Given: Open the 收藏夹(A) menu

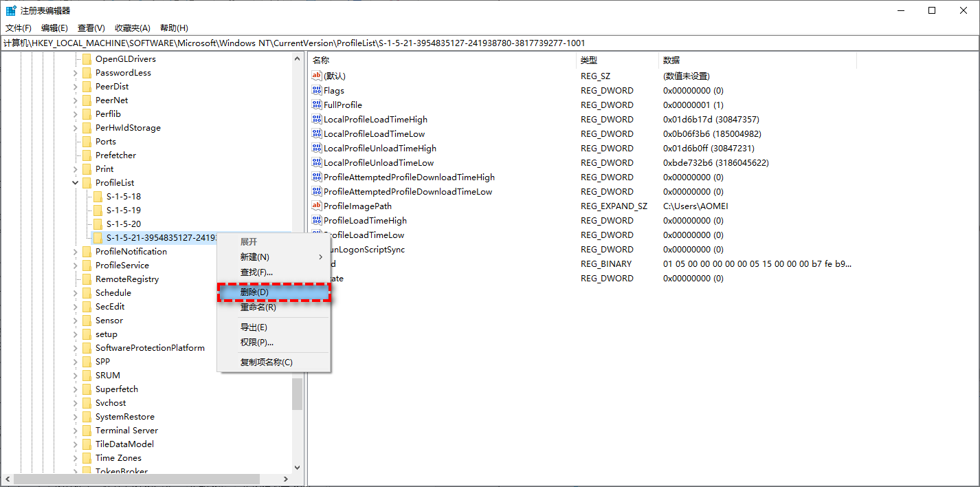Looking at the screenshot, I should click(x=132, y=28).
